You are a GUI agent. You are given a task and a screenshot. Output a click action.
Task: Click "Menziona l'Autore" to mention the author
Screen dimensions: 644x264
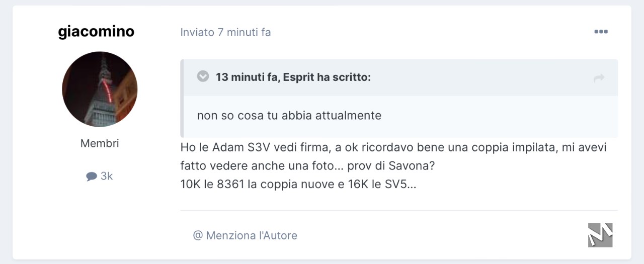(x=252, y=235)
